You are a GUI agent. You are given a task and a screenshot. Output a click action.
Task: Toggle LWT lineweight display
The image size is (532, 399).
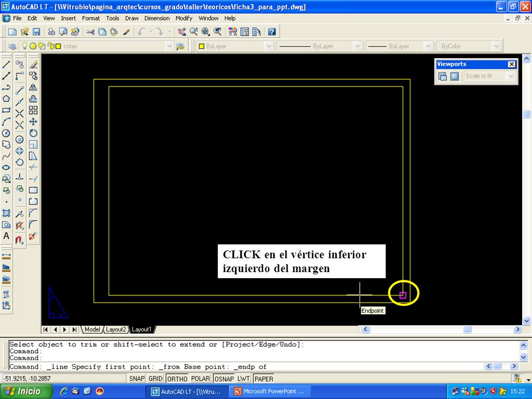[x=243, y=378]
